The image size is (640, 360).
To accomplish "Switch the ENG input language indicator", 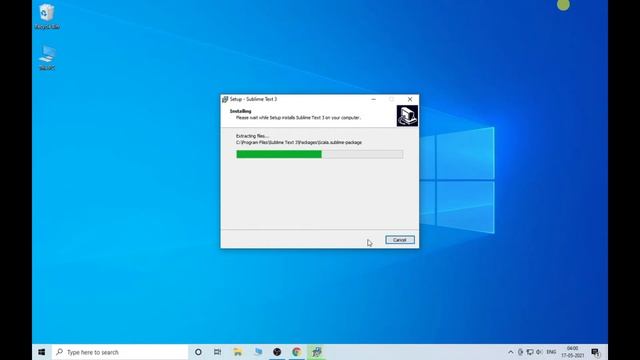I will (551, 352).
